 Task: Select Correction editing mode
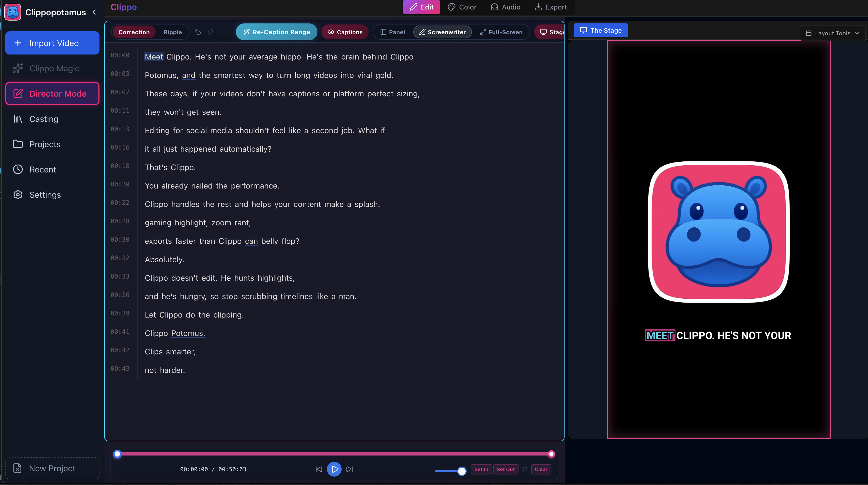click(x=134, y=32)
